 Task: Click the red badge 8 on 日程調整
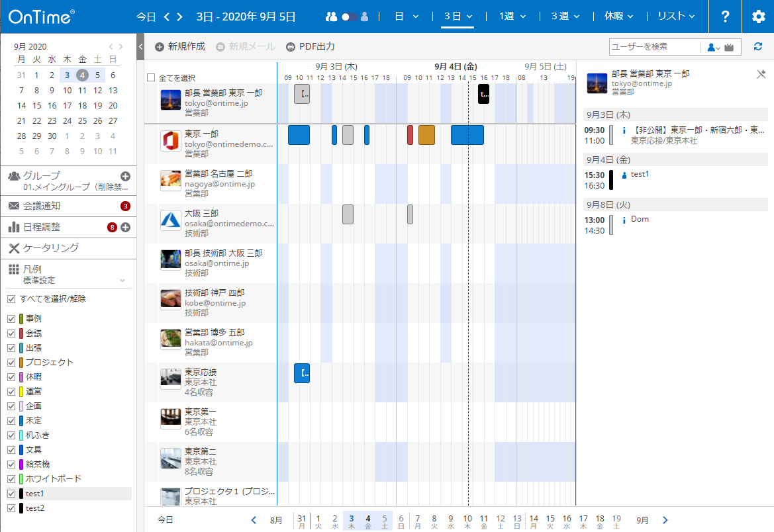pyautogui.click(x=112, y=228)
